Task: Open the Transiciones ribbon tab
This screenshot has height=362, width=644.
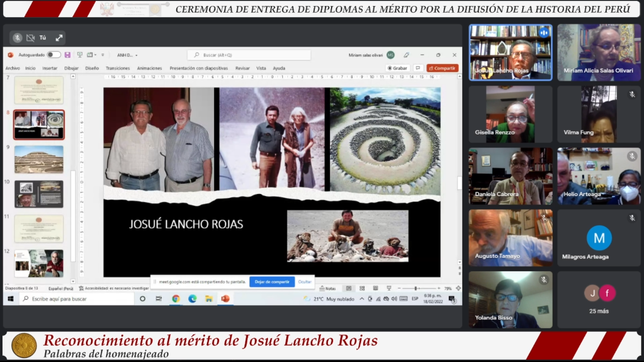Action: 118,68
